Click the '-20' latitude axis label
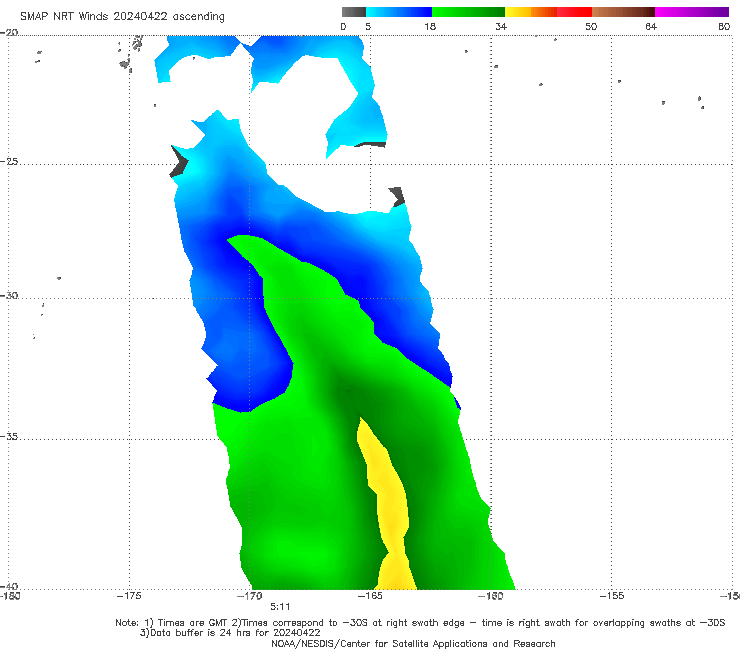 [9, 33]
